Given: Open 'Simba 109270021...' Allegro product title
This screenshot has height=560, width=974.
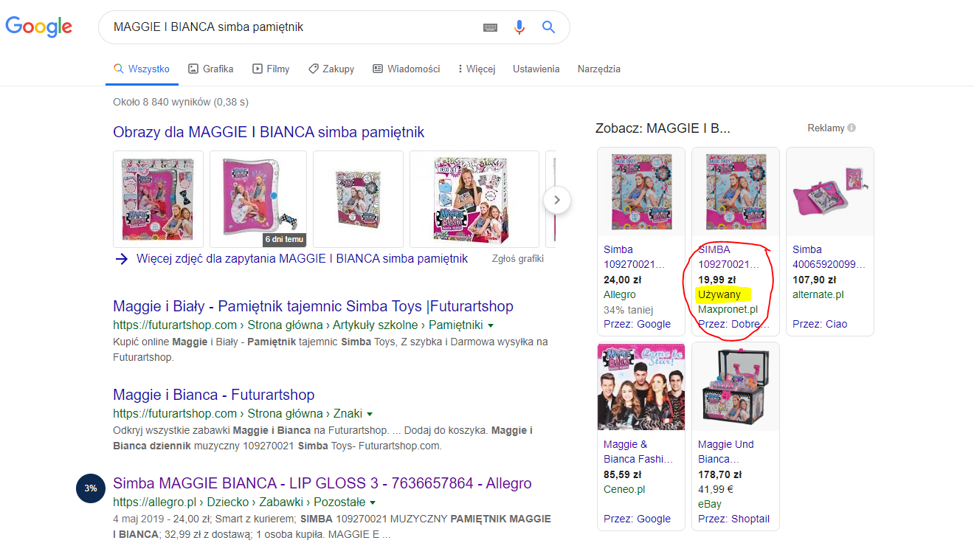Looking at the screenshot, I should click(635, 257).
